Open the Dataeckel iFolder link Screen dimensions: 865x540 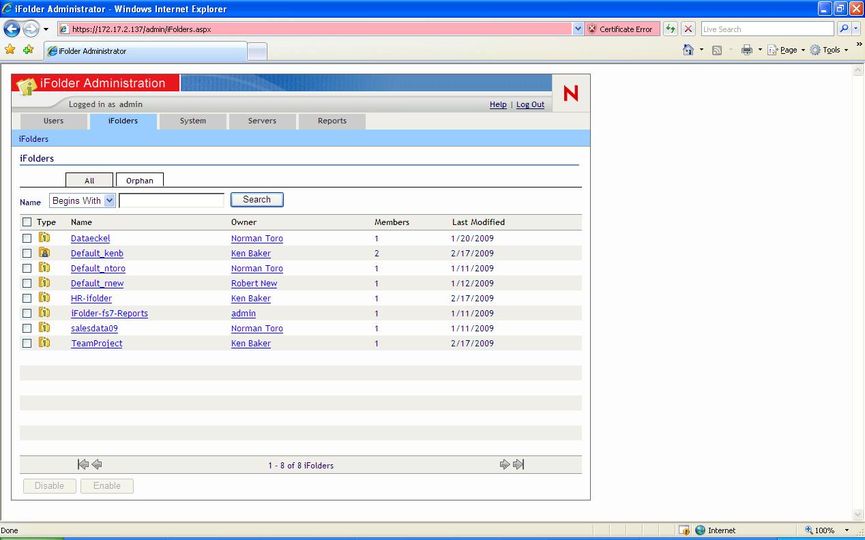tap(90, 238)
